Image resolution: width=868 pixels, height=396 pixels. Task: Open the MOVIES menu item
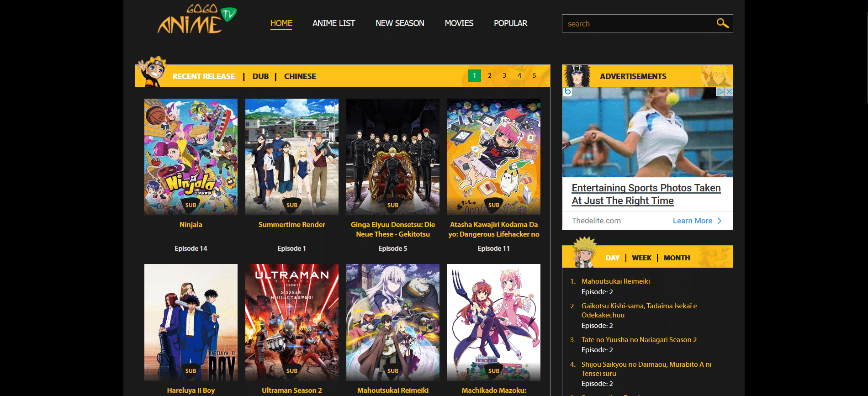459,23
